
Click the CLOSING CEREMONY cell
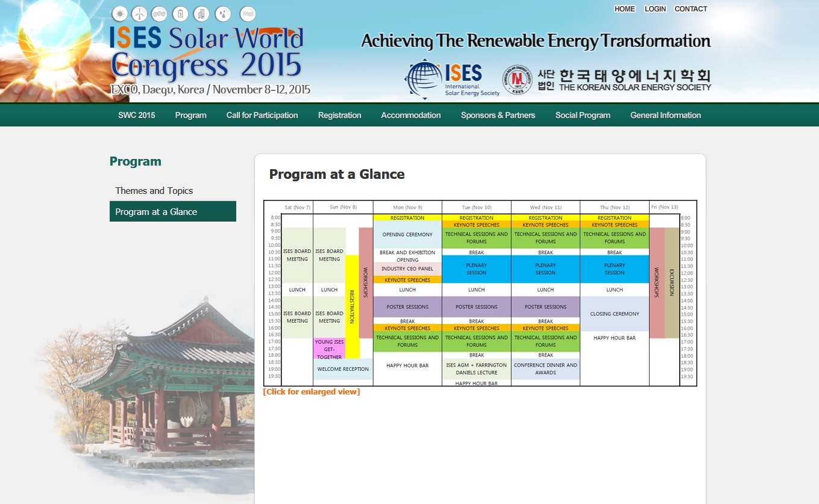615,314
